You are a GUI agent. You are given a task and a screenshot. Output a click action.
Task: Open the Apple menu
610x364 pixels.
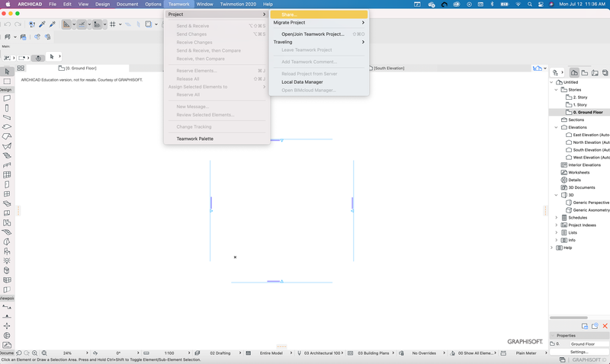coord(8,5)
